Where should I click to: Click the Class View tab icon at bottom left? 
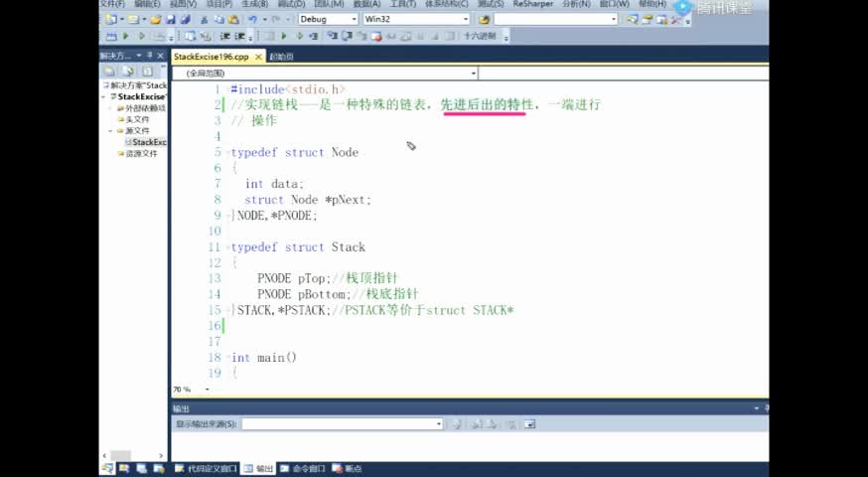point(124,469)
